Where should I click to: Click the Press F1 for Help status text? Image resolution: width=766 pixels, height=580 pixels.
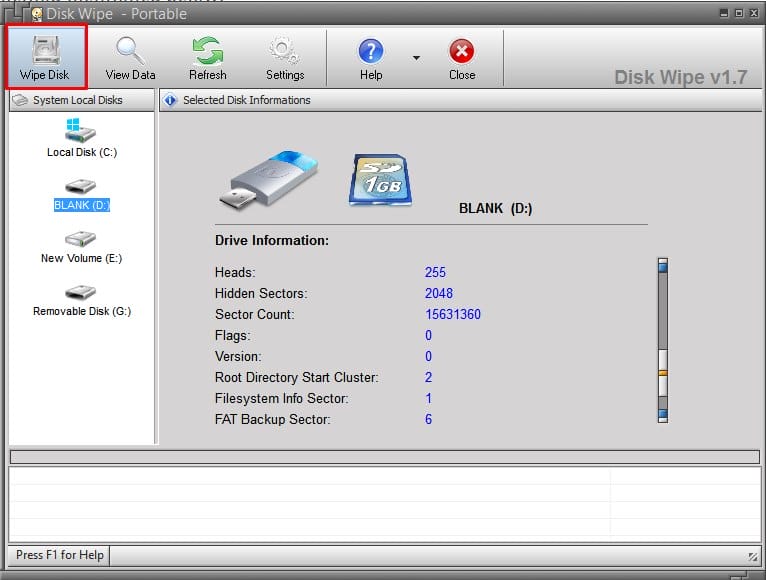(x=60, y=555)
